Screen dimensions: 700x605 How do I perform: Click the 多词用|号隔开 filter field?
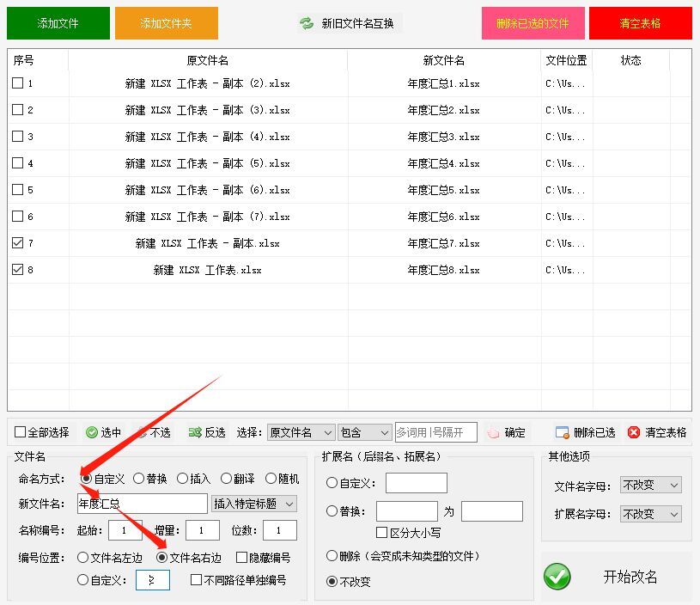(435, 432)
